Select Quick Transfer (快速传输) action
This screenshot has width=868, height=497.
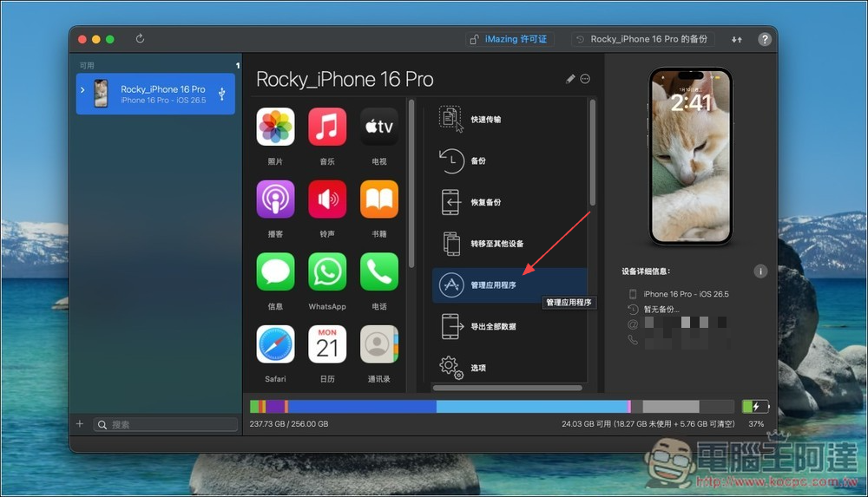click(510, 119)
